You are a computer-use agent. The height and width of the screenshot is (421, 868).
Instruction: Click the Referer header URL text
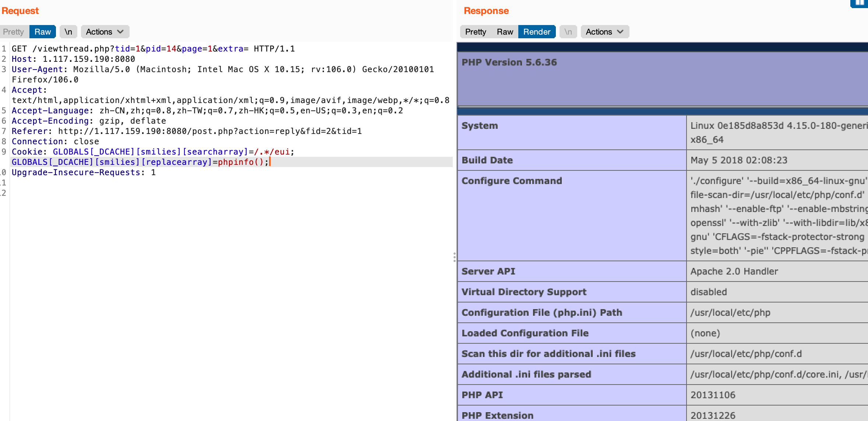(x=210, y=131)
